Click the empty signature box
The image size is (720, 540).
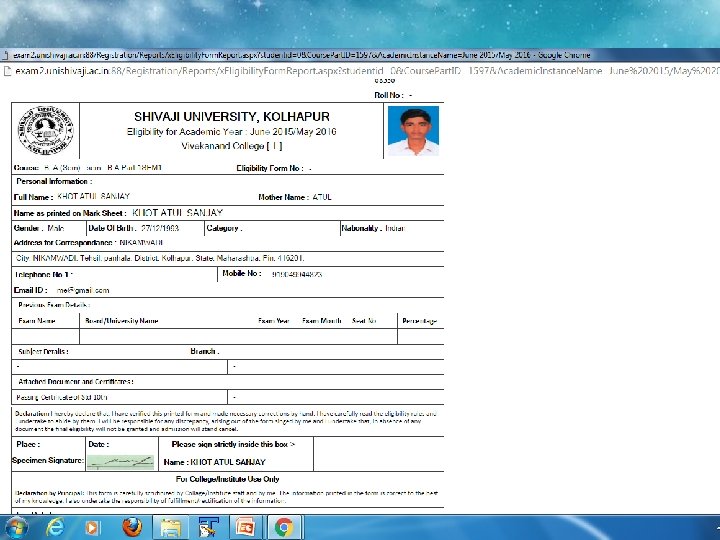pos(379,454)
